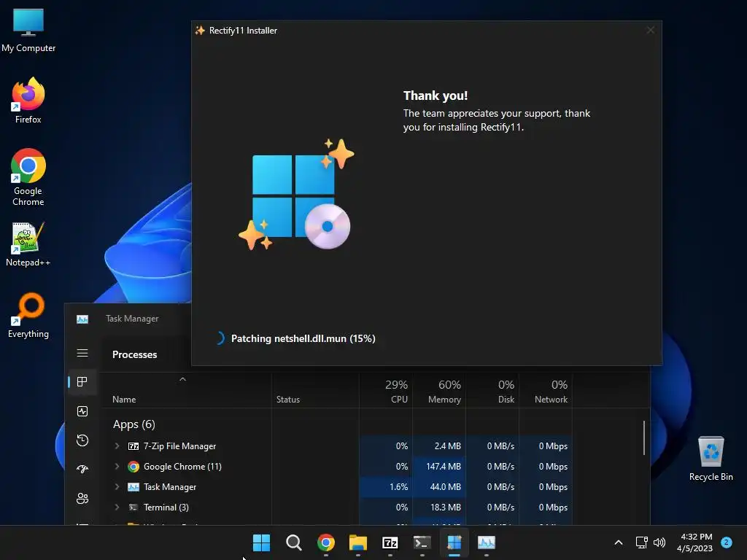
Task: Click the Task Manager process list scrollbar
Action: pos(643,437)
